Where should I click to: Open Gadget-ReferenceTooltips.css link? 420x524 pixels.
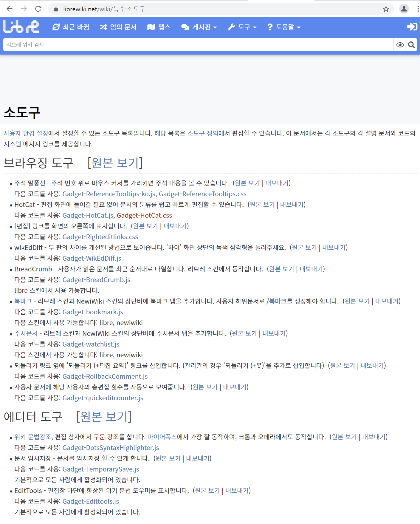pyautogui.click(x=203, y=194)
